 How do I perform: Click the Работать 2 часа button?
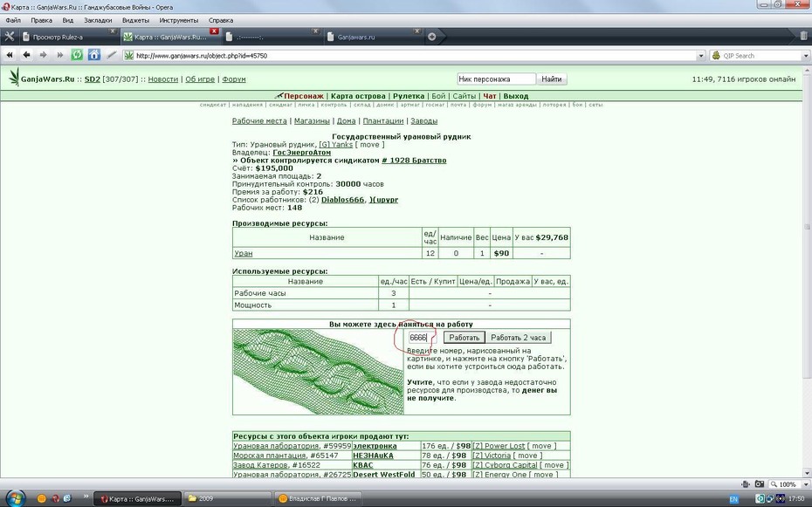(518, 338)
